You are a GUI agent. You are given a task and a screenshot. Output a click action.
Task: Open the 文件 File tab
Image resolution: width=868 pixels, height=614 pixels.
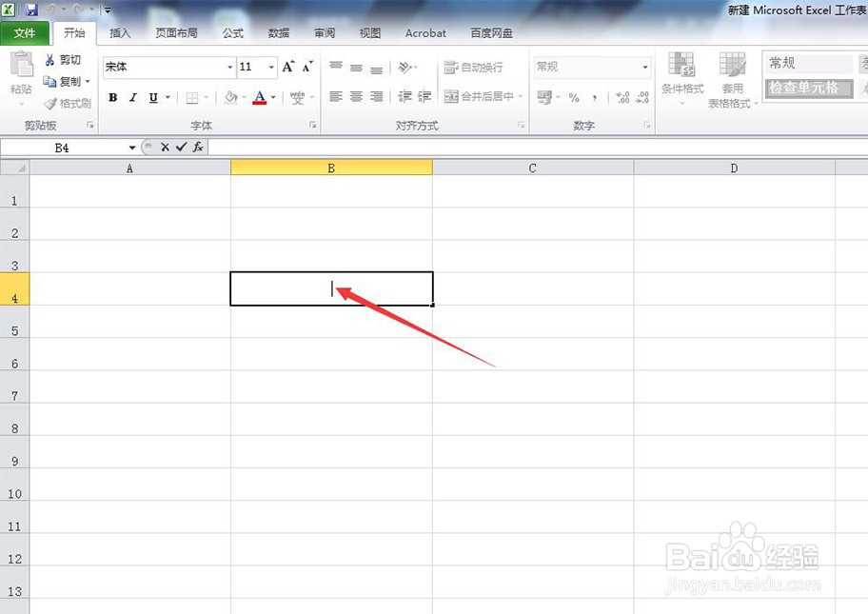(25, 33)
